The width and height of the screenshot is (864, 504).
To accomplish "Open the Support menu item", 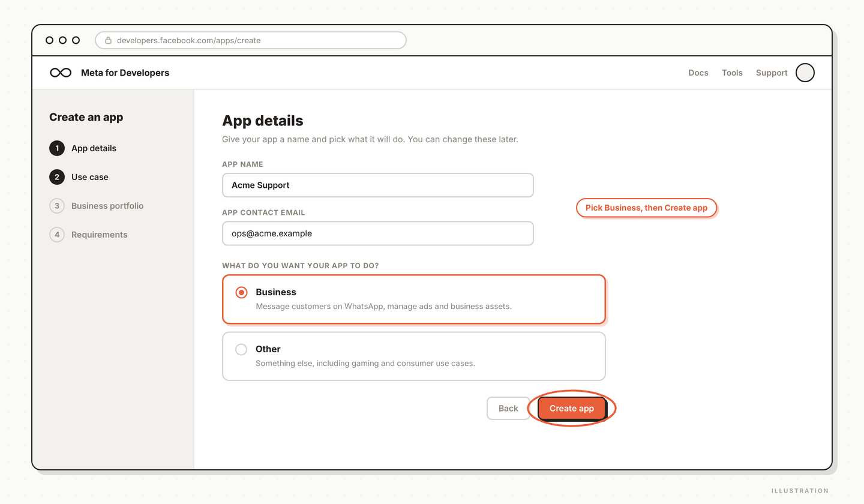I will click(772, 73).
